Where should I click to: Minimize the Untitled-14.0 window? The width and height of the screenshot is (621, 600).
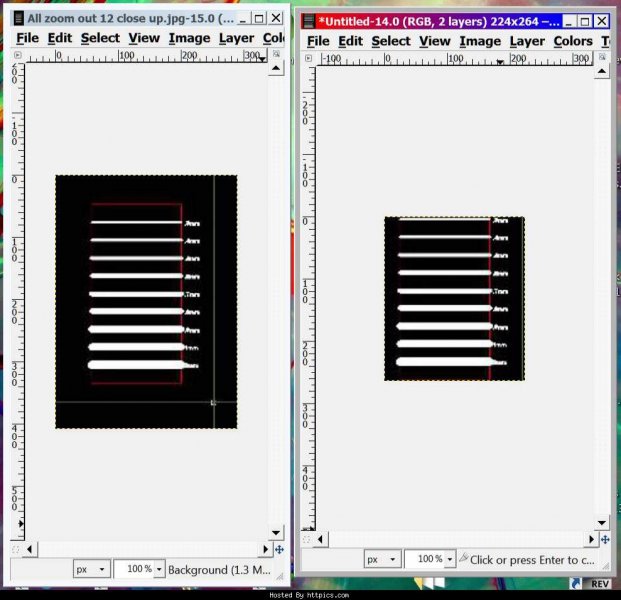(569, 21)
